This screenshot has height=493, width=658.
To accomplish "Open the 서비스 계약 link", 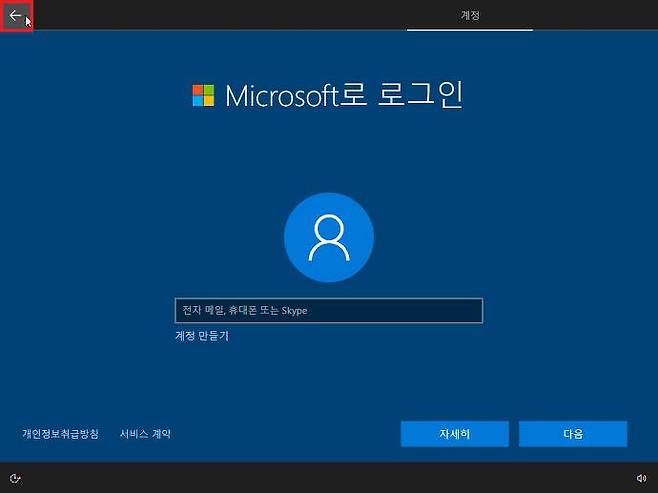I will point(145,434).
